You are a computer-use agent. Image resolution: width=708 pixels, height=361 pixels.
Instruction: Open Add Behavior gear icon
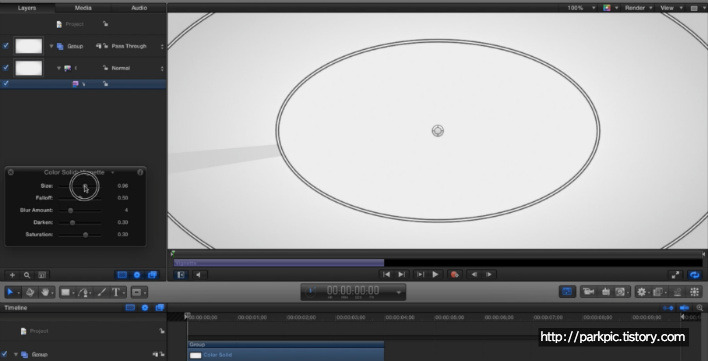pyautogui.click(x=641, y=292)
